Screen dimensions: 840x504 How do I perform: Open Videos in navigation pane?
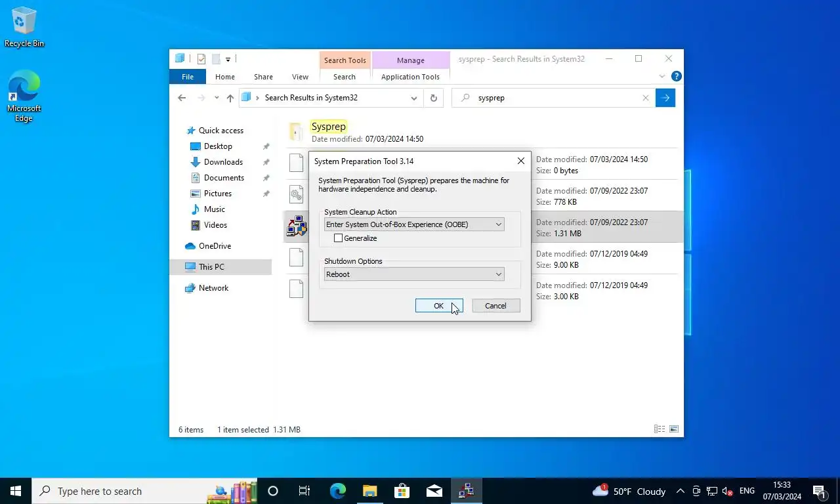point(215,225)
